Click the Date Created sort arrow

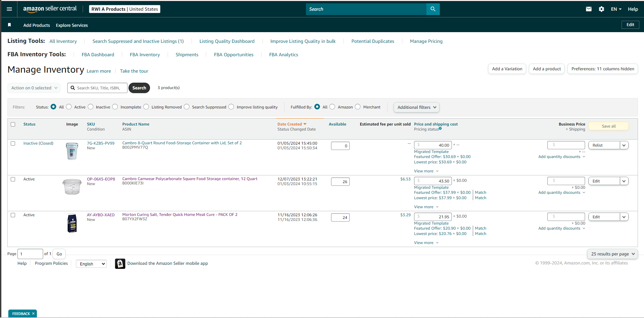click(305, 124)
